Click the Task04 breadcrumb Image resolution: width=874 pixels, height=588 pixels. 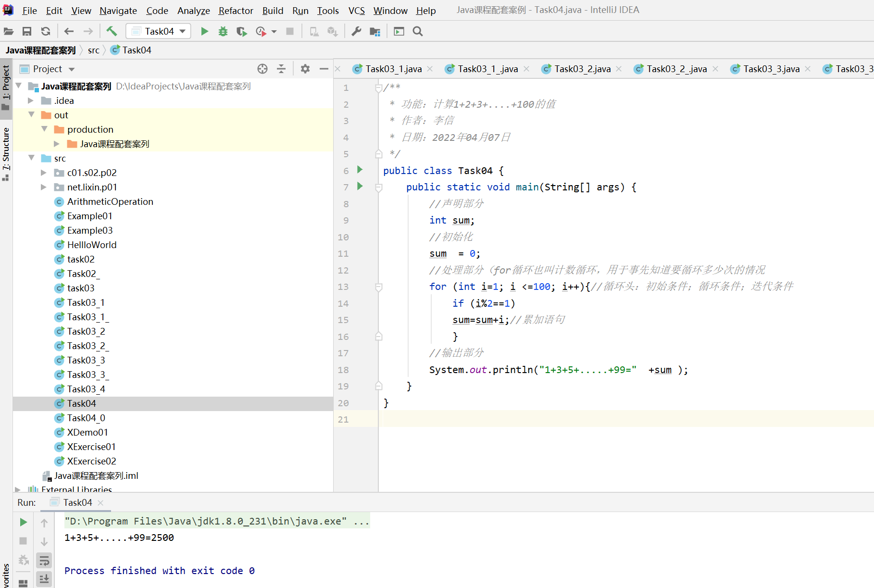click(131, 50)
